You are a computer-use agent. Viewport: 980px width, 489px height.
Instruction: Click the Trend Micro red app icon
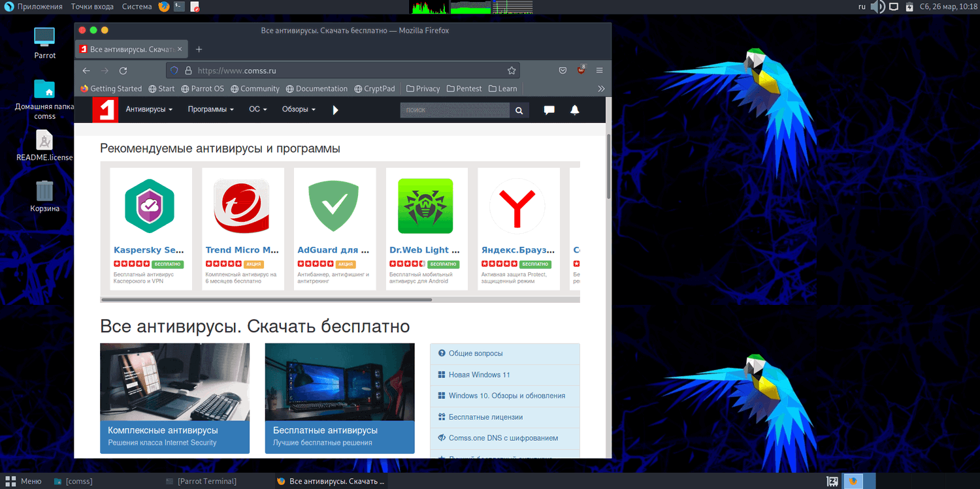[242, 206]
